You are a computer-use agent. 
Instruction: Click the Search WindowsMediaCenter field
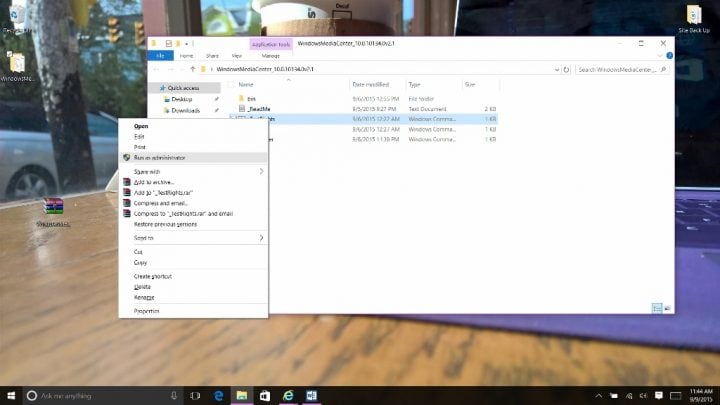pyautogui.click(x=622, y=69)
